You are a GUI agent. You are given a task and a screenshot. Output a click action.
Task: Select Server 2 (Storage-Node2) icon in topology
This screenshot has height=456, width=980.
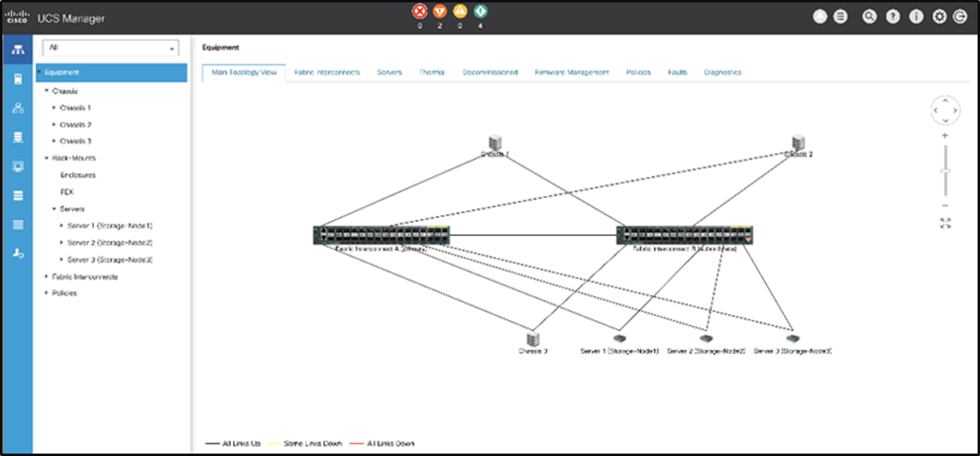[707, 338]
